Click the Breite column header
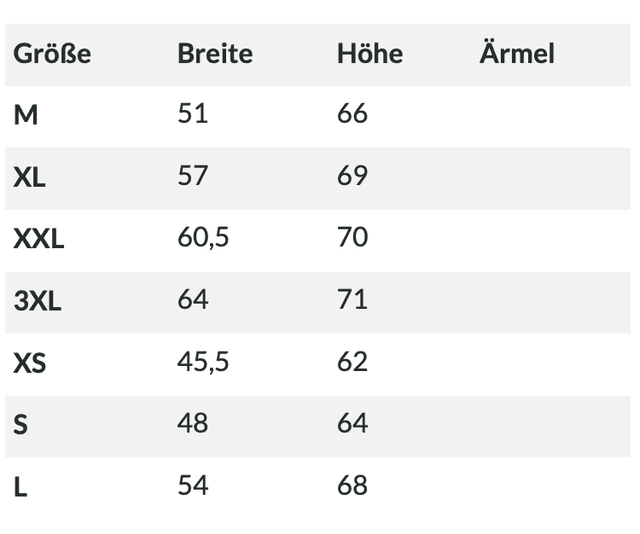 [x=215, y=54]
